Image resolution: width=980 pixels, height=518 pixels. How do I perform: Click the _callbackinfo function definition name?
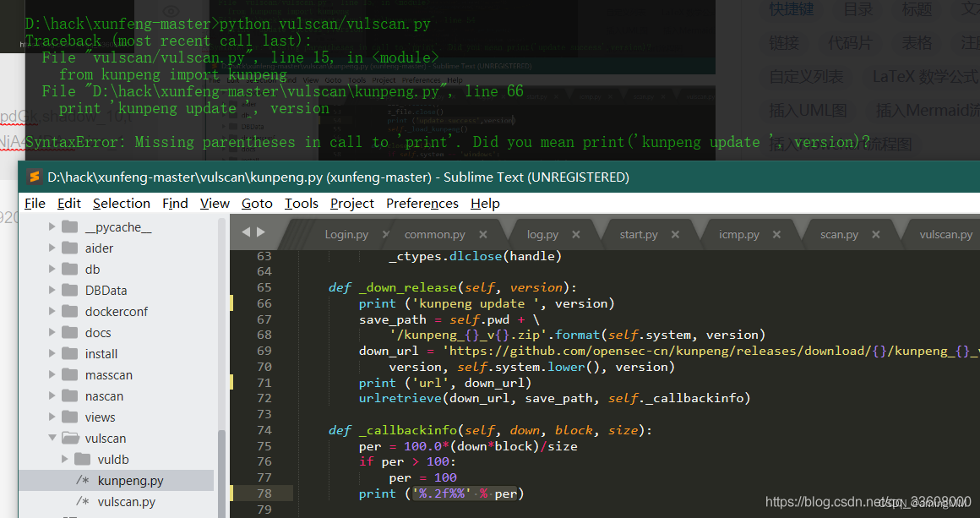[x=408, y=430]
